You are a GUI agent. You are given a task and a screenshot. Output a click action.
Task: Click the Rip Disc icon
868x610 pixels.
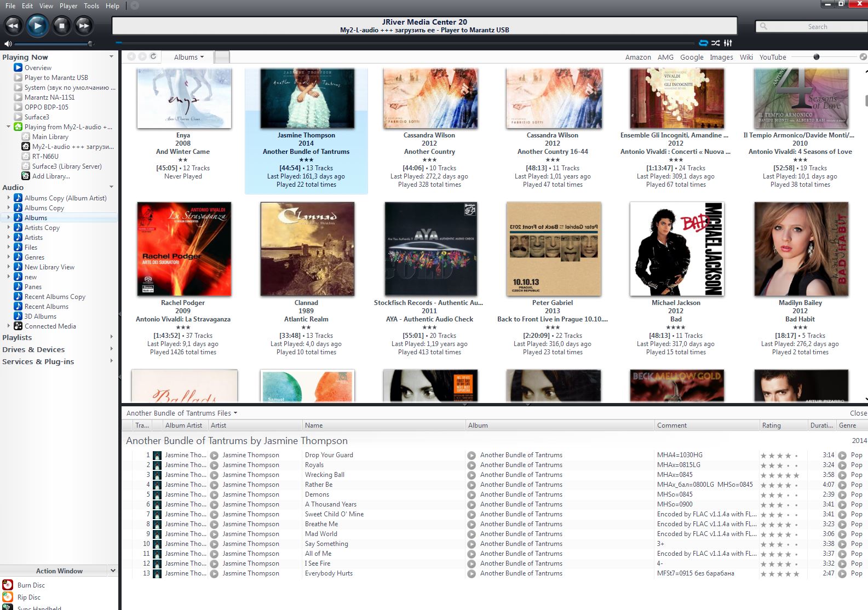click(8, 597)
